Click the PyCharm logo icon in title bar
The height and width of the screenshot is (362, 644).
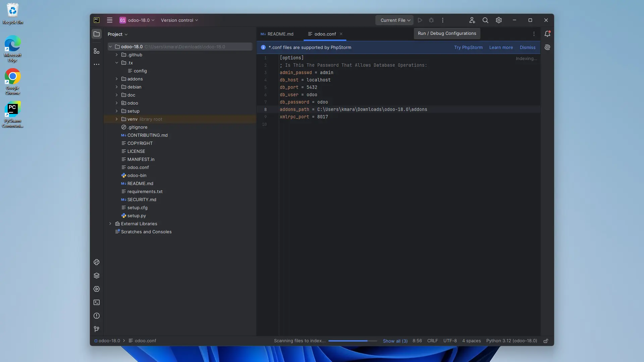(97, 20)
